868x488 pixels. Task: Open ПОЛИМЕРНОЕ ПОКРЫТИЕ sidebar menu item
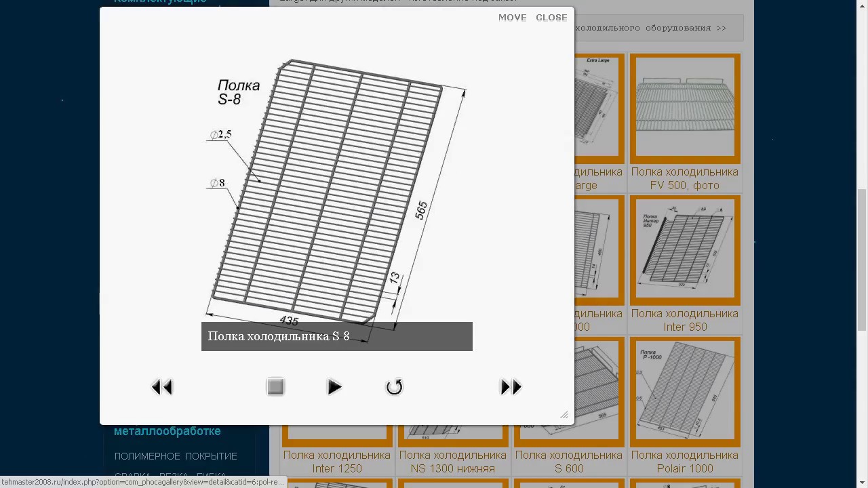(176, 456)
